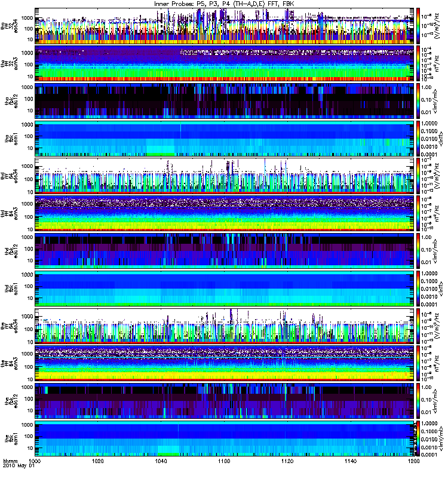Click the 'thd fff 64 edc34' y-axis label
448x478 pixels.
(9, 176)
